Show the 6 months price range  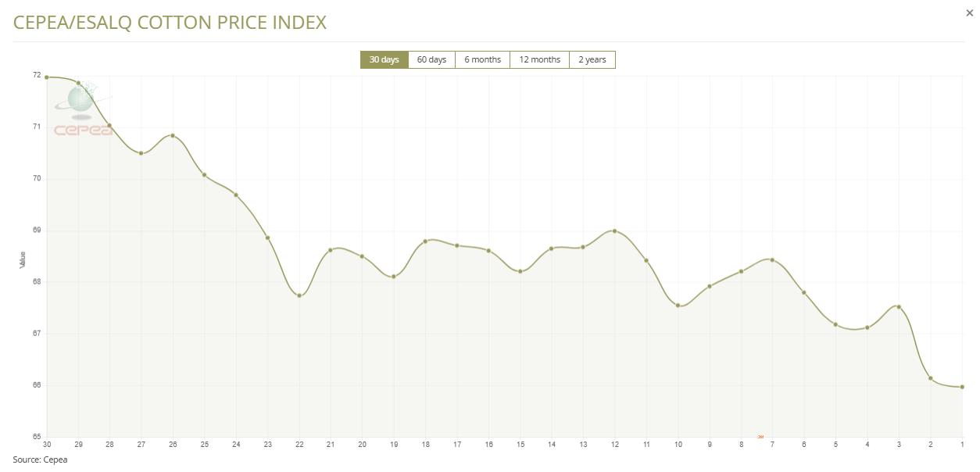pos(482,59)
